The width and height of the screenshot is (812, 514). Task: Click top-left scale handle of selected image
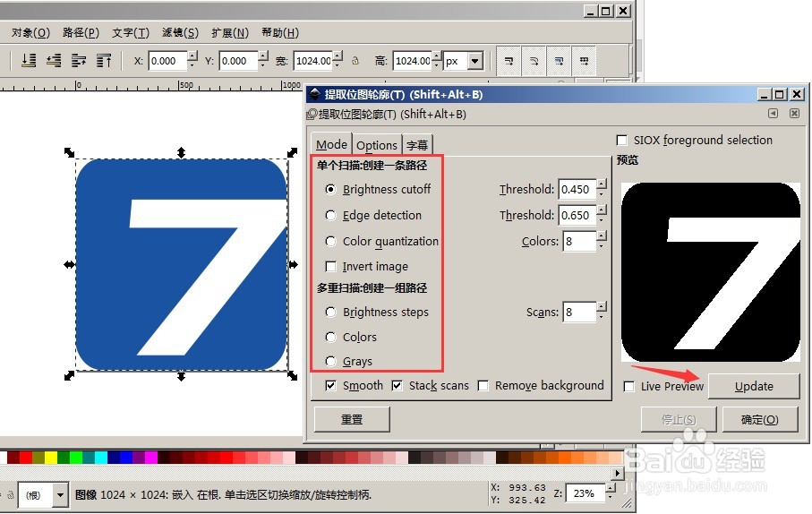70,152
